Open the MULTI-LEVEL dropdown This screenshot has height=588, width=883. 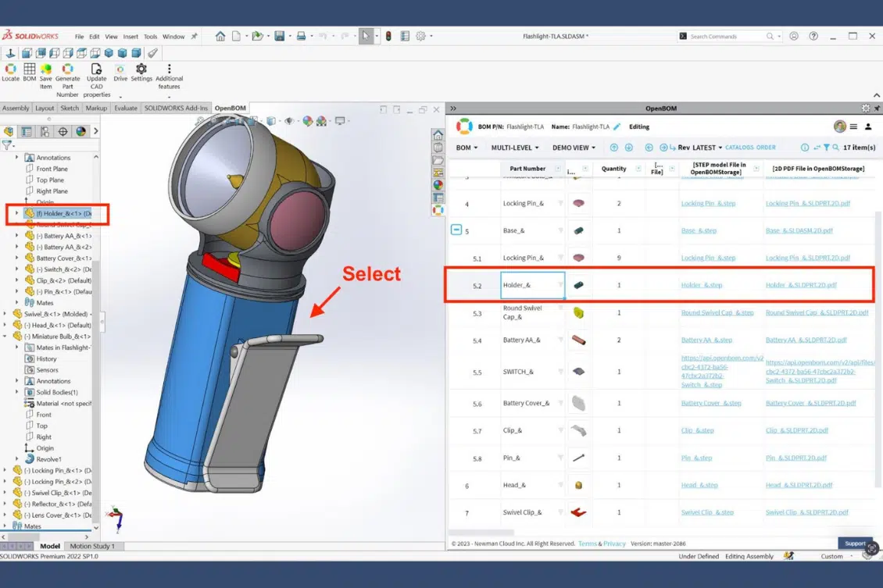pos(515,148)
